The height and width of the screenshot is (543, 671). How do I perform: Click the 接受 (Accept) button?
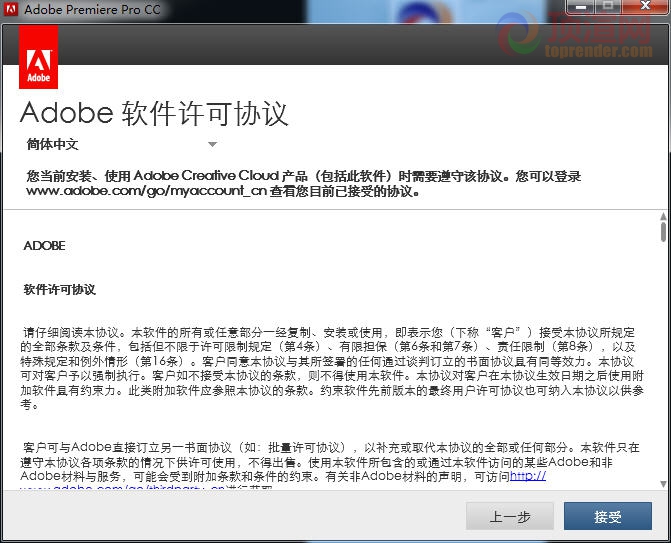pos(608,516)
